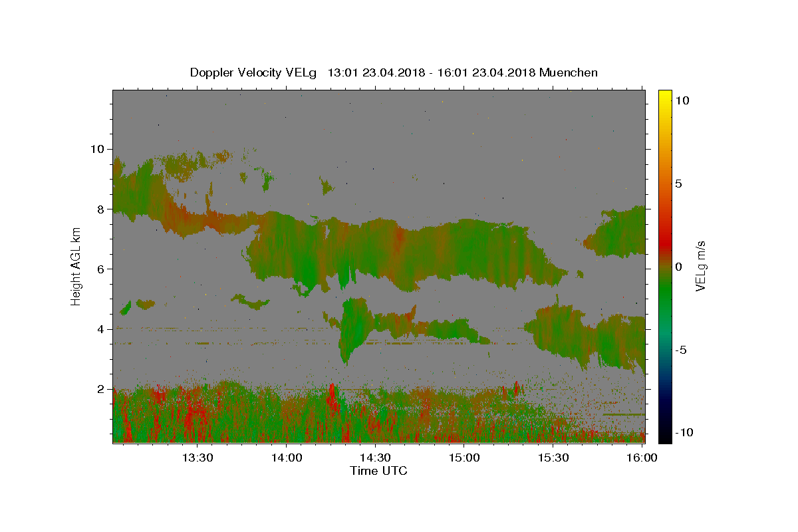Click the height tick label 8
The width and height of the screenshot is (798, 532).
[x=101, y=209]
